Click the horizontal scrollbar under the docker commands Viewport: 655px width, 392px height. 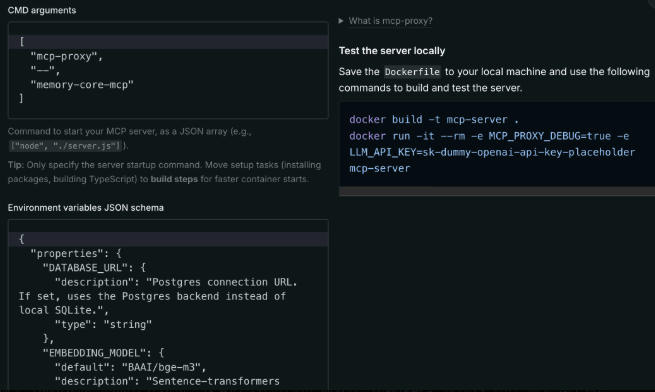point(497,191)
